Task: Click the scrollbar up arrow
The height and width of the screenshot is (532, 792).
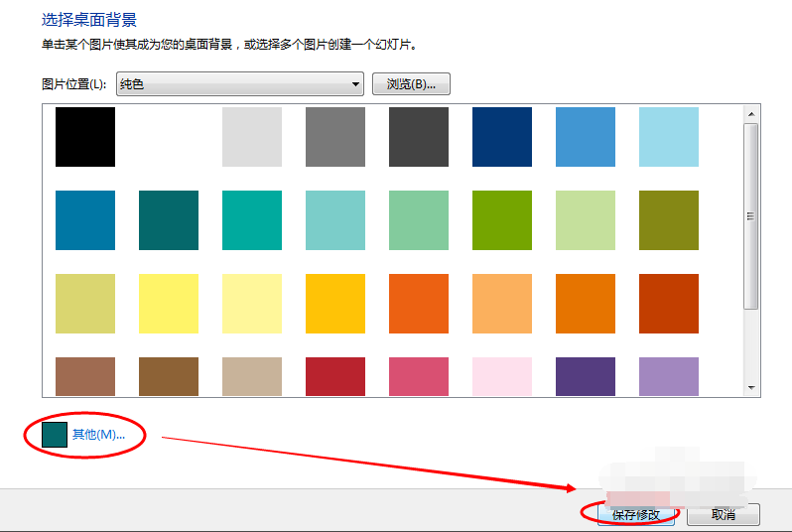Action: tap(751, 112)
